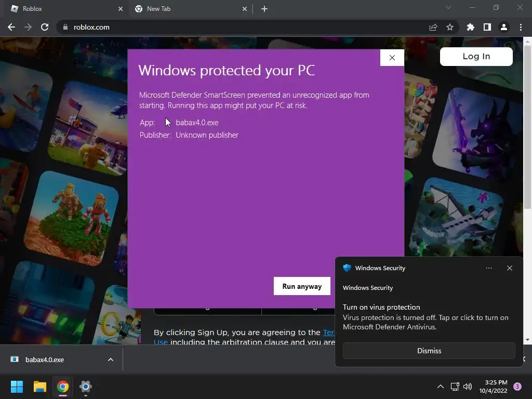Open the Chrome profile avatar

pos(504,27)
